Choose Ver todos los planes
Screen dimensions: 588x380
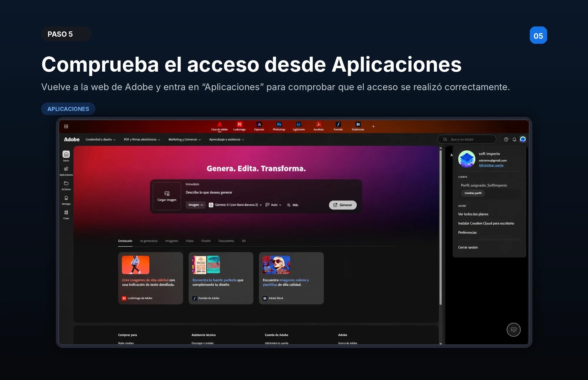(473, 214)
